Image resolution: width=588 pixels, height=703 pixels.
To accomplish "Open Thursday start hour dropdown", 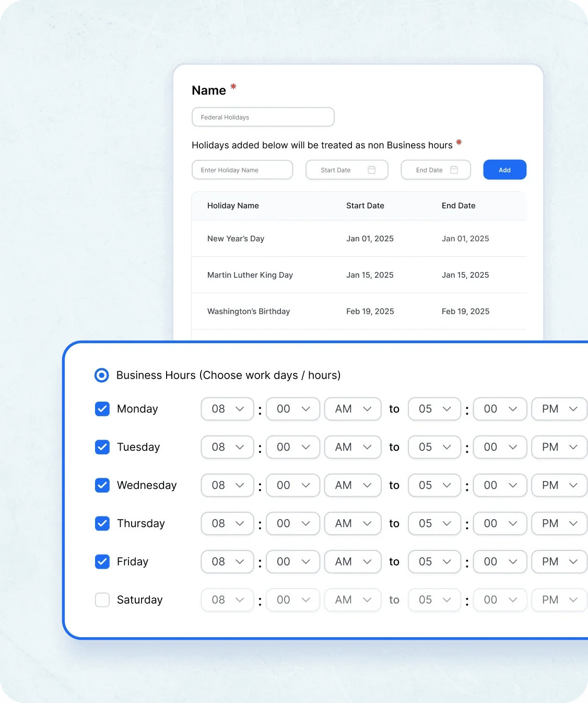I will click(227, 523).
